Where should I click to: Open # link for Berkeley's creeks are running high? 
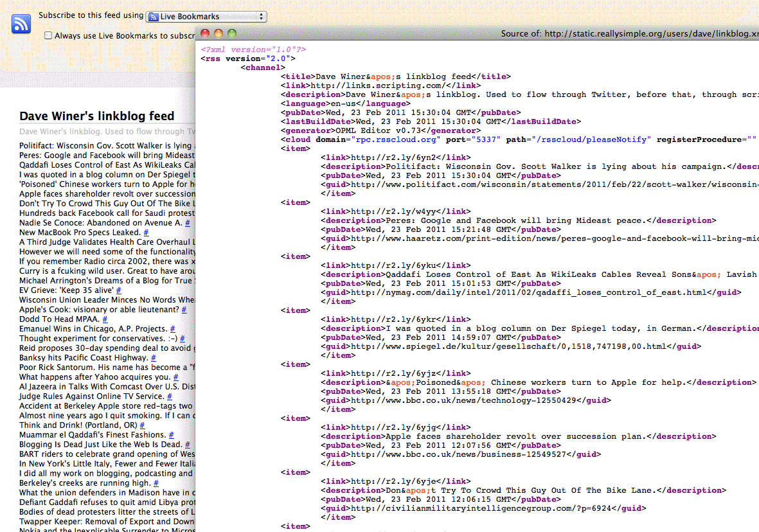pyautogui.click(x=156, y=483)
